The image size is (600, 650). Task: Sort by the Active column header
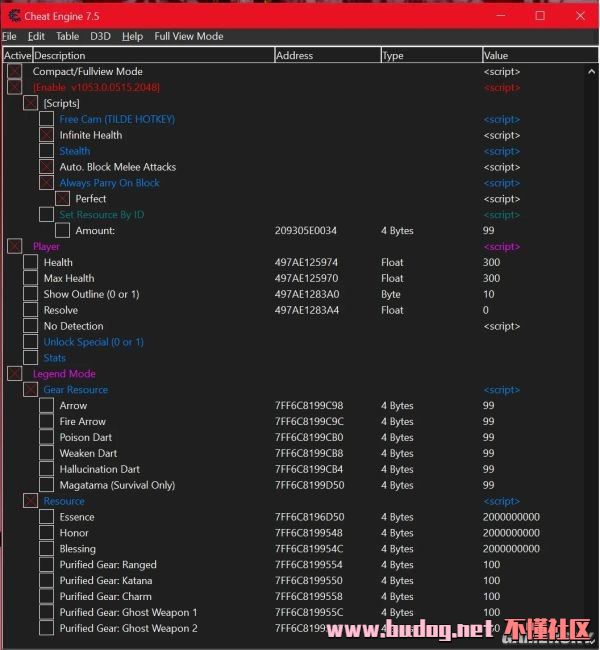pyautogui.click(x=18, y=55)
